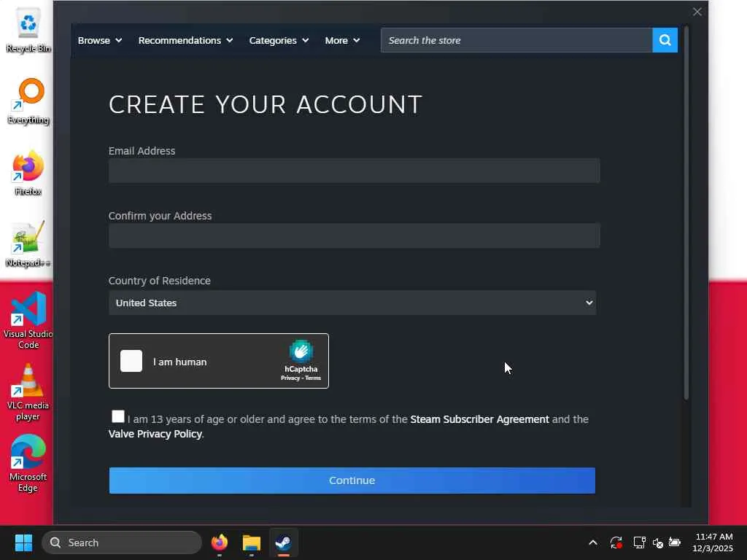Open the Valve Privacy Policy link

pos(155,435)
